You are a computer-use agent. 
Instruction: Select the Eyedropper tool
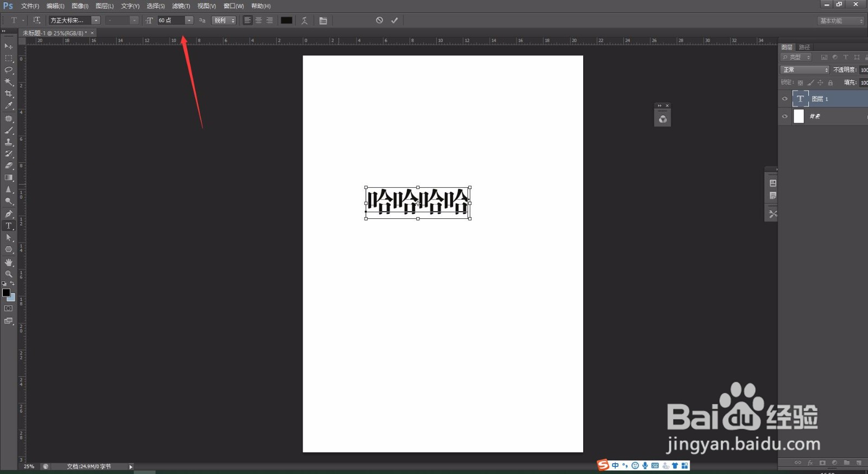click(x=9, y=106)
